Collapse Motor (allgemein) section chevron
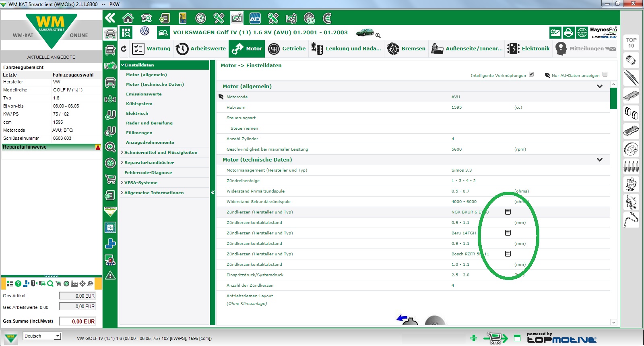The image size is (644, 346). [600, 86]
